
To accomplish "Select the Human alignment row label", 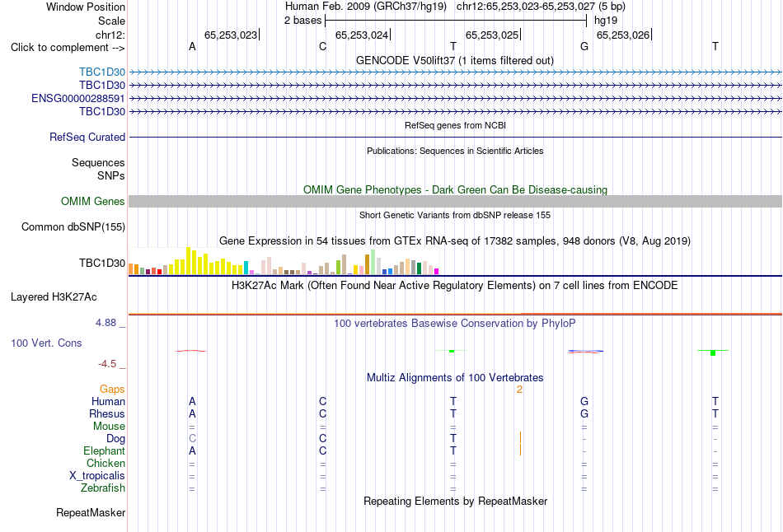I will [108, 401].
